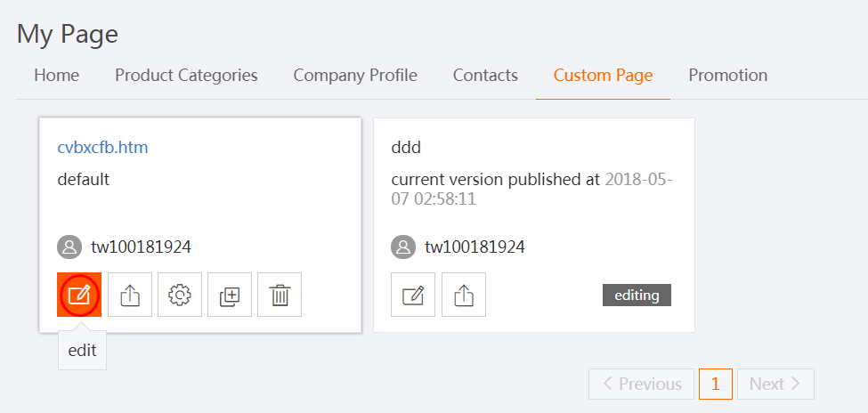Select the Contacts tab
868x413 pixels.
485,76
